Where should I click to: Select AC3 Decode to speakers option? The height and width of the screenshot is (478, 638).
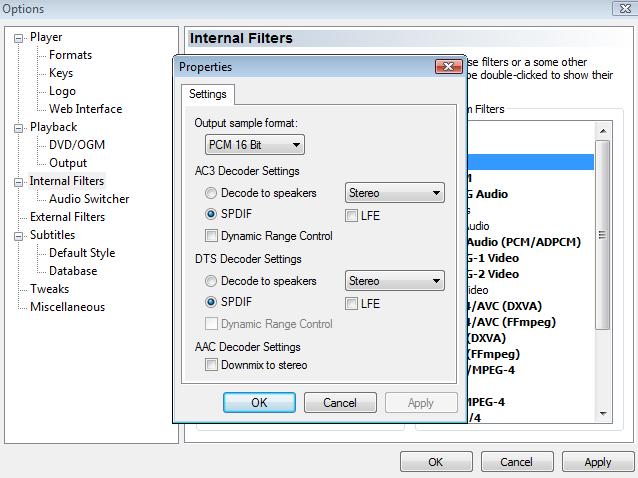point(211,193)
